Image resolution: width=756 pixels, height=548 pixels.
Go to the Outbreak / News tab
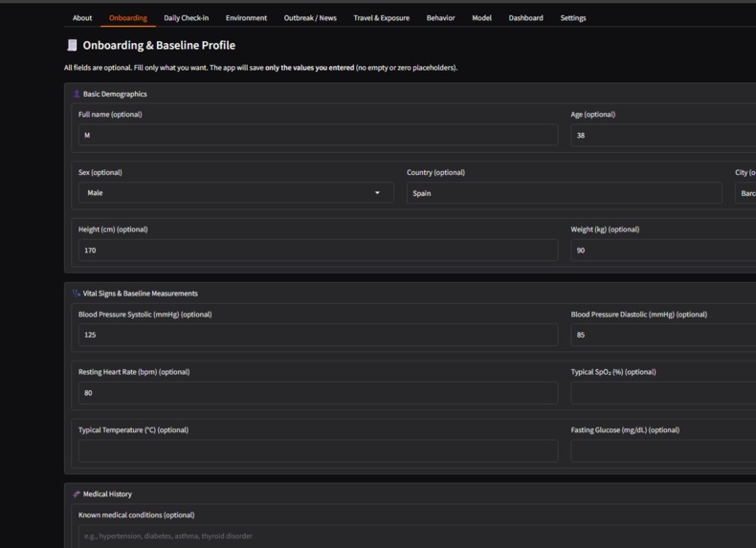(x=310, y=18)
